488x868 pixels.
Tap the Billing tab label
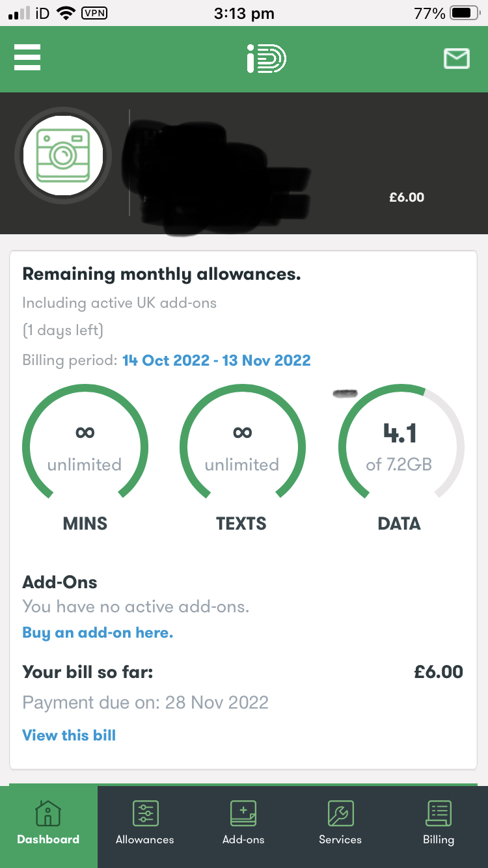pos(439,839)
